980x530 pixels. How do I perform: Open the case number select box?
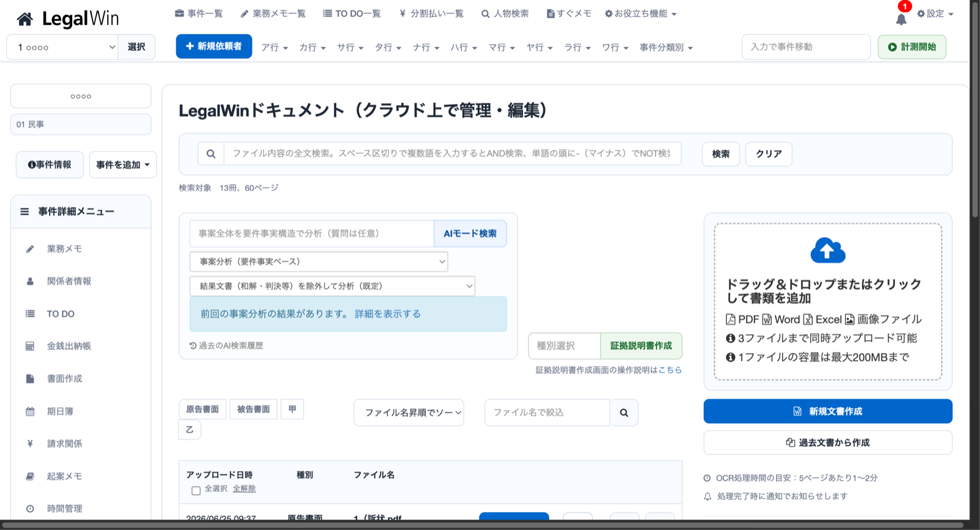pyautogui.click(x=62, y=47)
